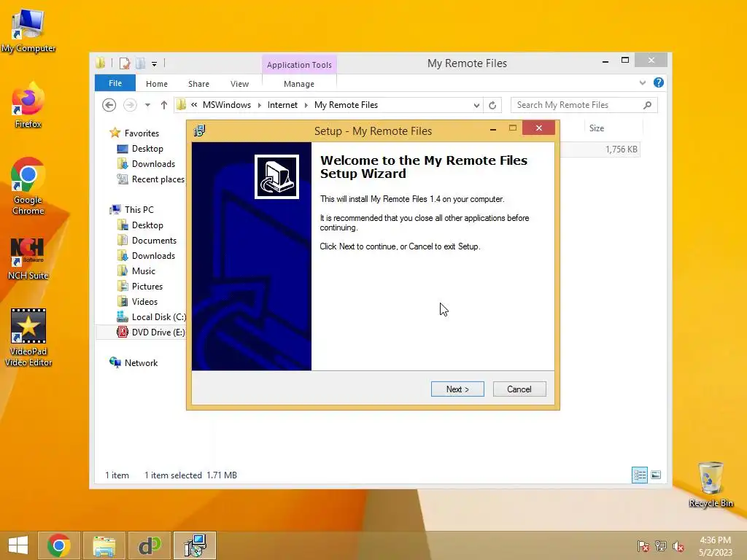Click the MSWindows breadcrumb
This screenshot has width=747, height=560.
pyautogui.click(x=227, y=105)
